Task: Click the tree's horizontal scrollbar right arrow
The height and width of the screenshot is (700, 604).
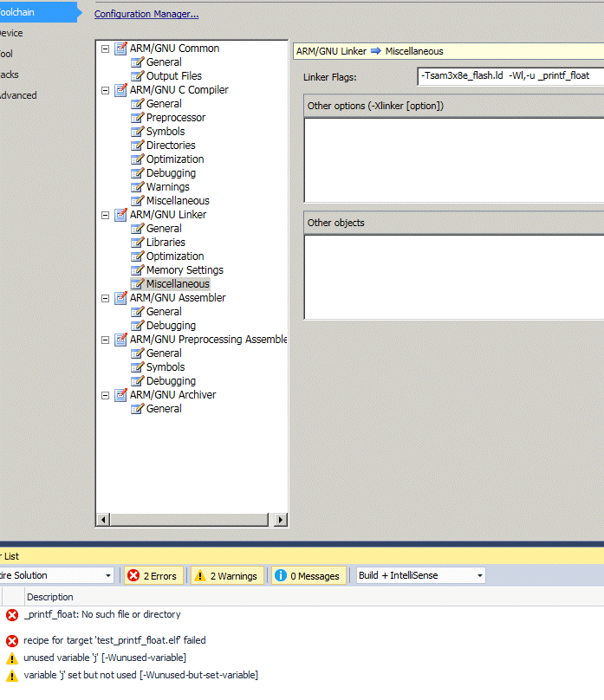Action: pos(281,520)
